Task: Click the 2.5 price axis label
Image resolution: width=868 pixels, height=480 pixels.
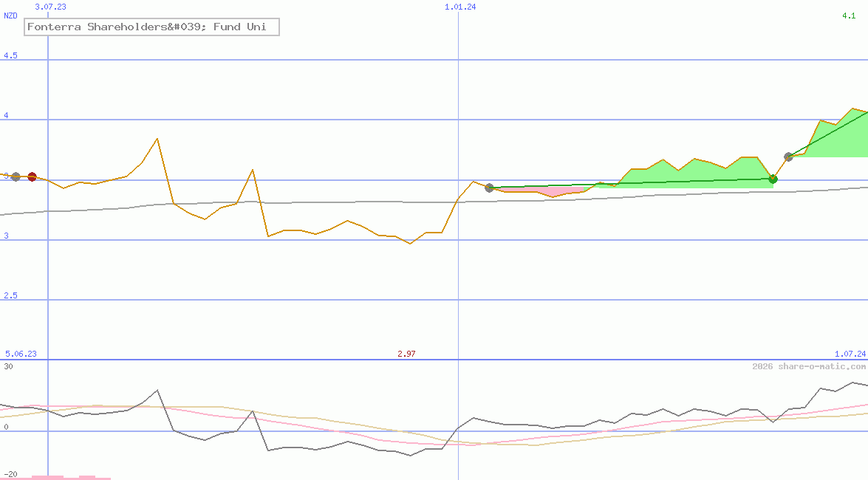Action: click(x=10, y=295)
